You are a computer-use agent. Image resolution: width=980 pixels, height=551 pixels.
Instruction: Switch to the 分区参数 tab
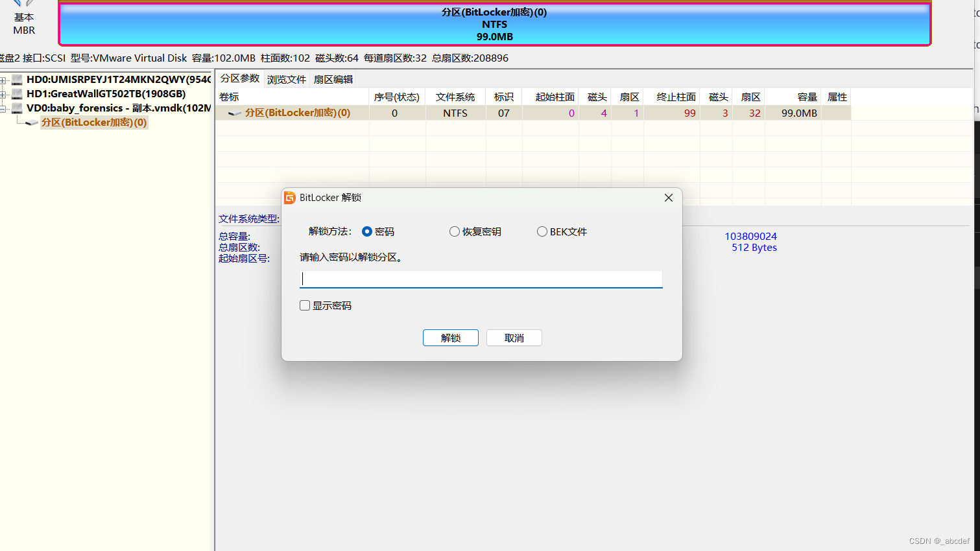(x=239, y=78)
